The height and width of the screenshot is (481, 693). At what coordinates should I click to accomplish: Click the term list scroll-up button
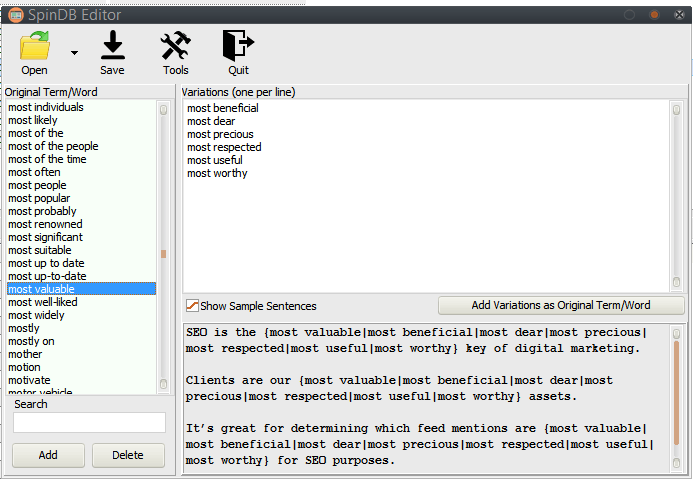(x=164, y=110)
